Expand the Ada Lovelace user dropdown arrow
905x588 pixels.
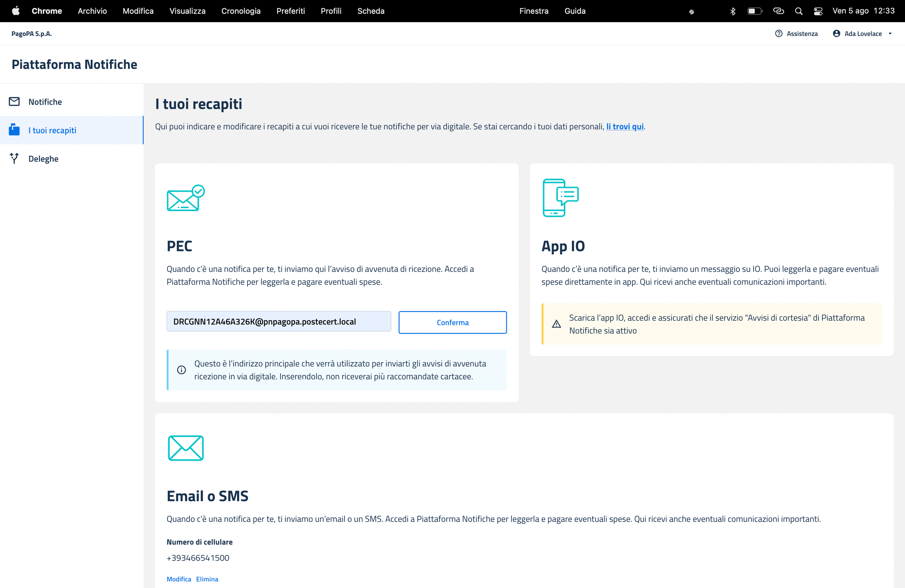click(x=890, y=34)
